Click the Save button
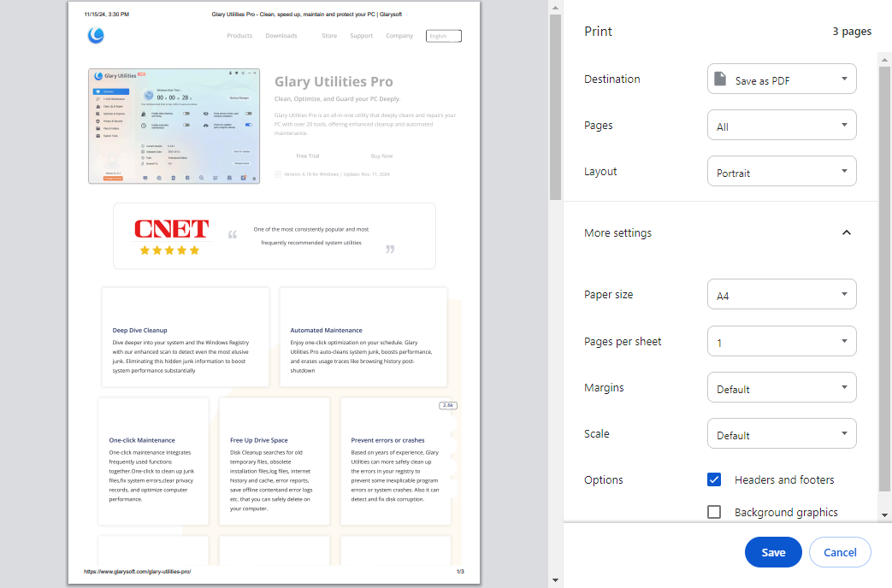Screen dimensions: 892x588 pos(772,552)
